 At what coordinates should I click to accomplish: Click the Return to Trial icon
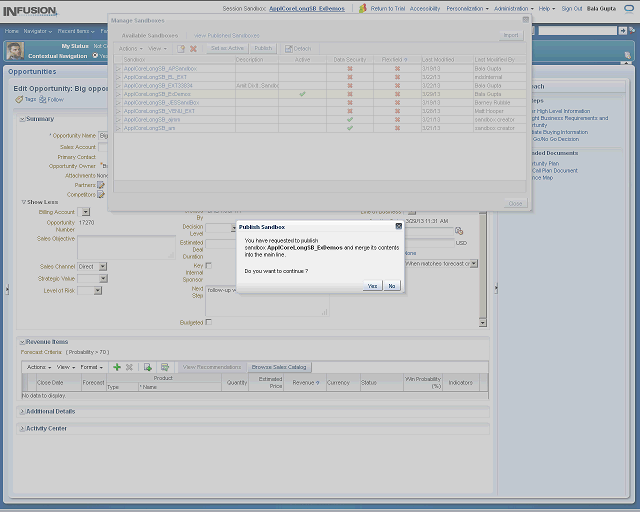click(x=364, y=8)
